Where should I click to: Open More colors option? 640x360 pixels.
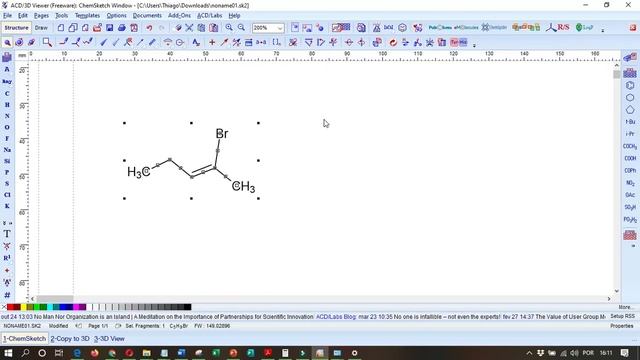pyautogui.click(x=626, y=307)
